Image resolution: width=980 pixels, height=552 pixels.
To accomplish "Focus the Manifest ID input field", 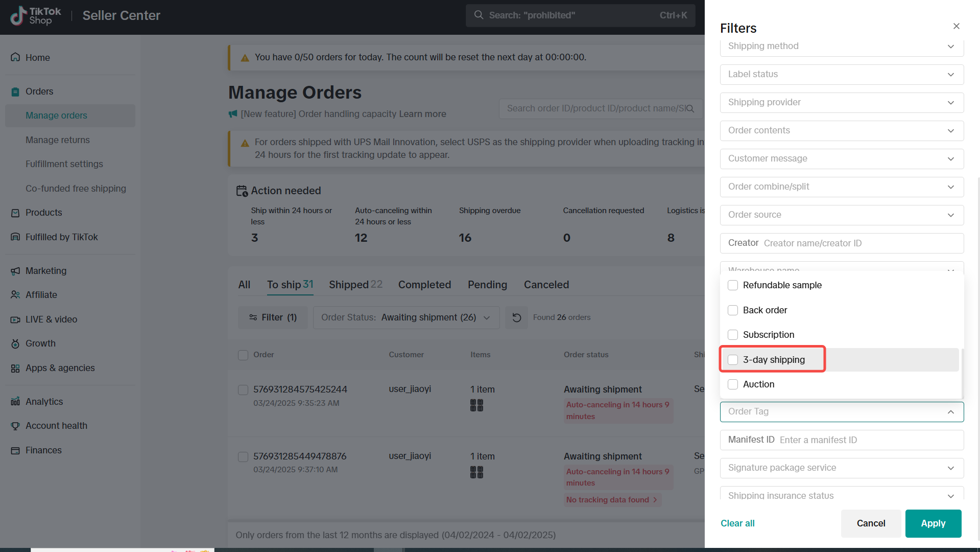I will click(868, 440).
